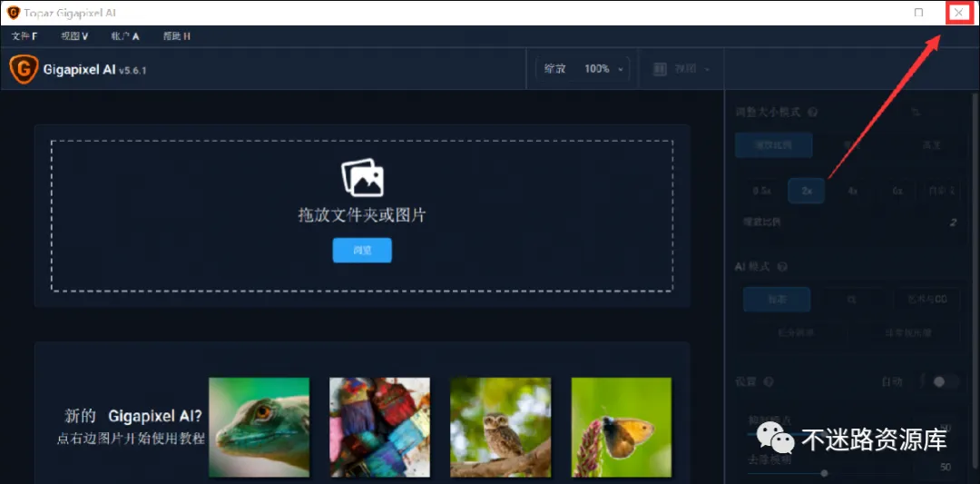This screenshot has width=980, height=484.
Task: Select the 高度 resize mode tab
Action: (x=932, y=145)
